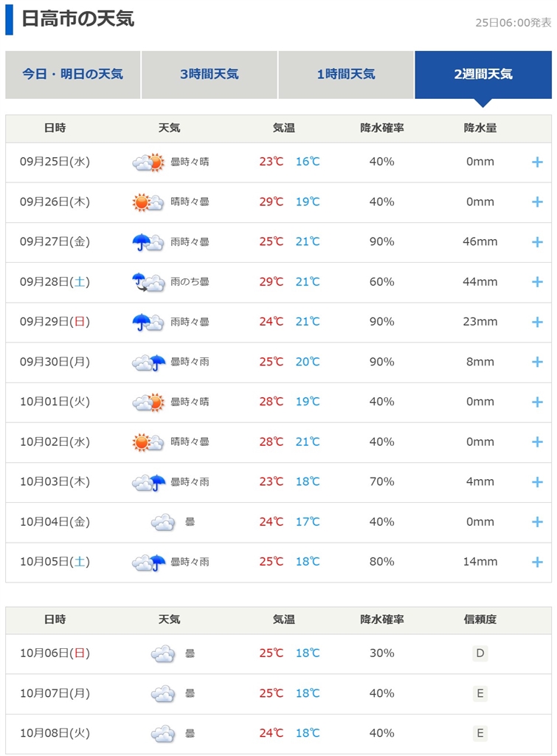Click the 日高市の天気 heading
Viewport: 557px width, 756px height.
(x=77, y=19)
